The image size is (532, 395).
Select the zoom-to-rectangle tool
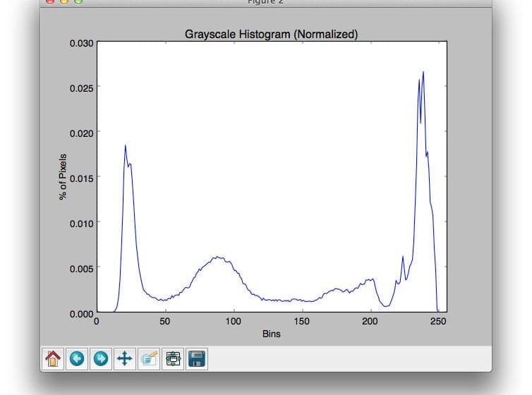coord(148,358)
